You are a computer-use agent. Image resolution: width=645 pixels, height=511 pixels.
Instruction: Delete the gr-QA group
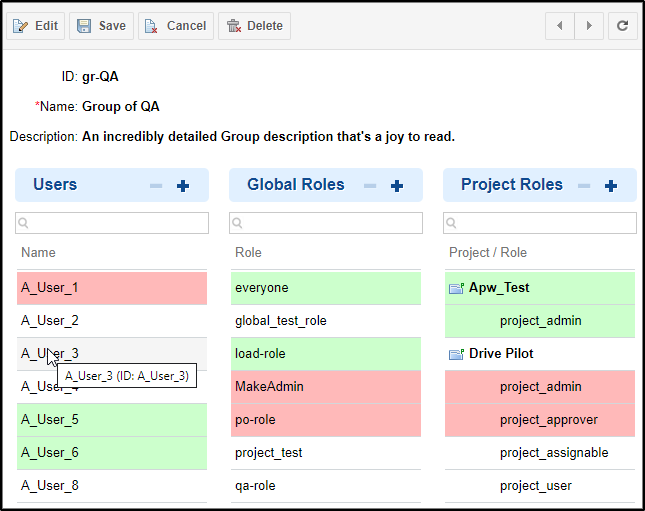click(254, 26)
